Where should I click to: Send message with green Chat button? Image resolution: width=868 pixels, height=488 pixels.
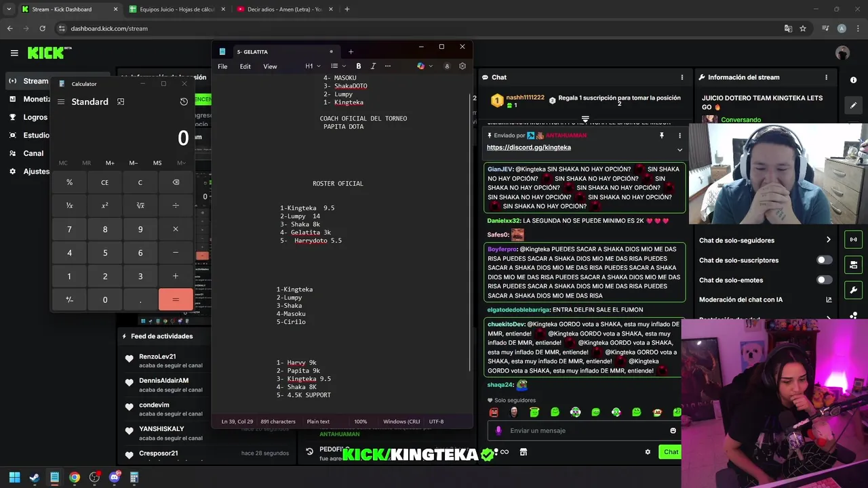click(x=671, y=452)
